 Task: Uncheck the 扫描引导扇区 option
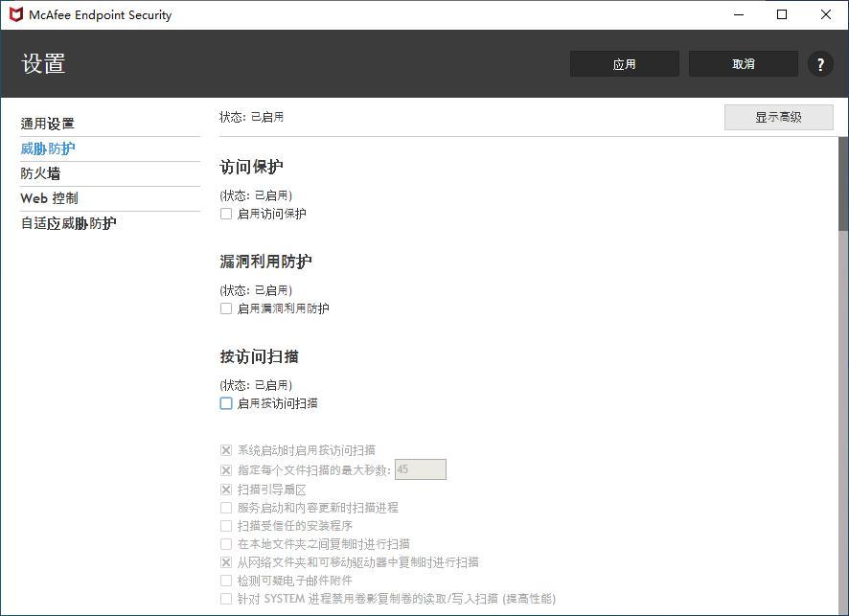pyautogui.click(x=225, y=489)
